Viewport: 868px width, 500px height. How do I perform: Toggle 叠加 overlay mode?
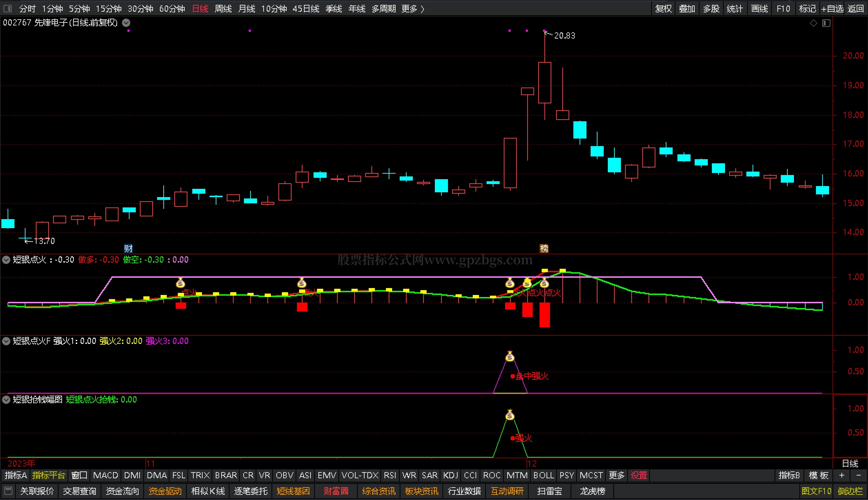687,9
